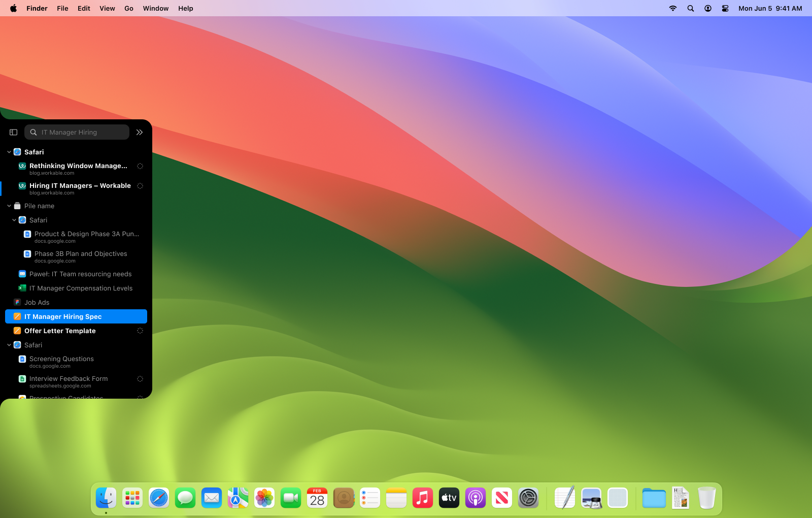Image resolution: width=812 pixels, height=518 pixels.
Task: Click the double-chevron button beside the search bar
Action: coord(140,132)
